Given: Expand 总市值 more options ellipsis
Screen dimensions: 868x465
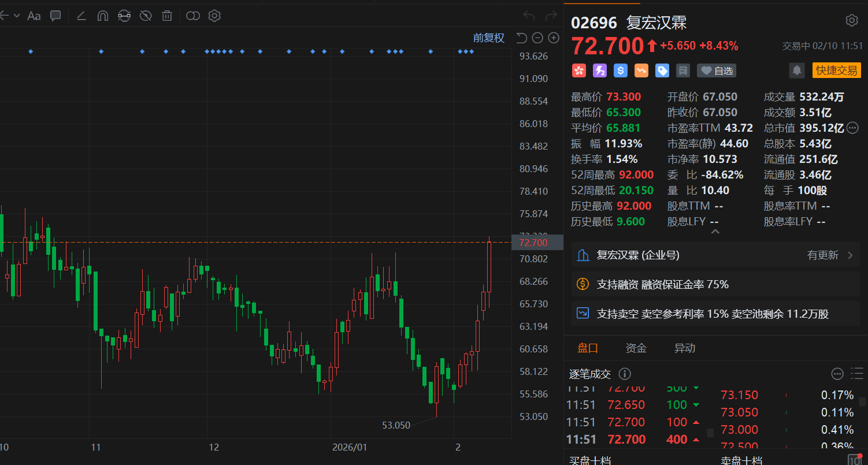Looking at the screenshot, I should coord(853,128).
